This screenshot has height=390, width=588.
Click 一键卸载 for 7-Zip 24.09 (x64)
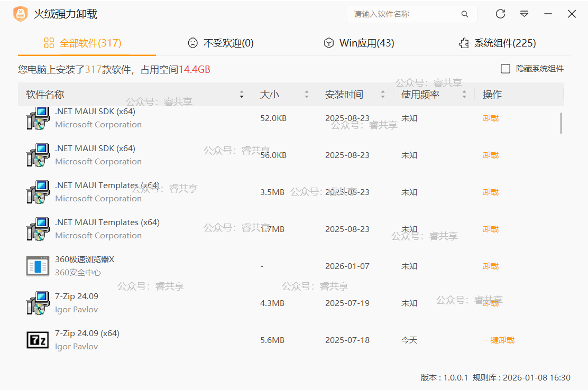(x=498, y=340)
